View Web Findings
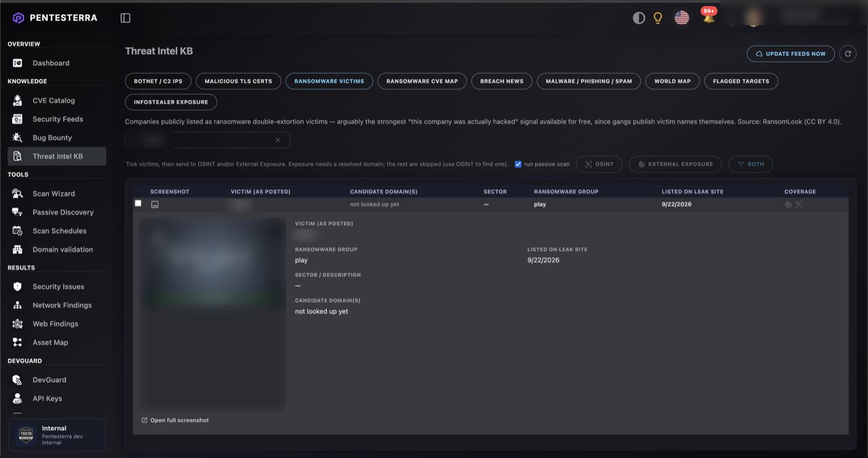The width and height of the screenshot is (868, 458). [x=56, y=324]
